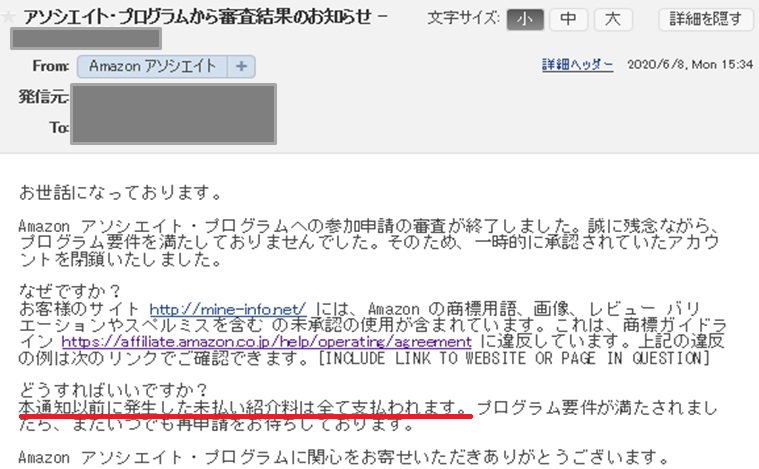Click the From: label
The image size is (759, 469).
coord(51,66)
